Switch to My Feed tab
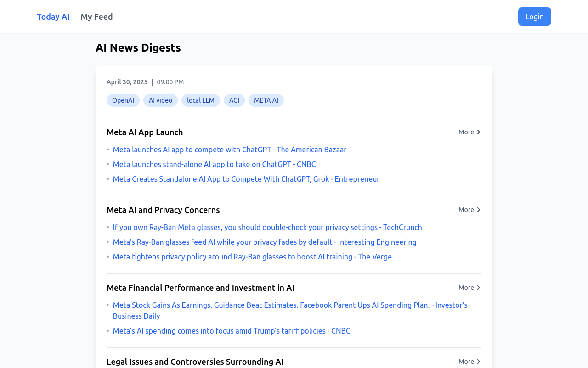Viewport: 588px width, 368px height. pos(96,17)
